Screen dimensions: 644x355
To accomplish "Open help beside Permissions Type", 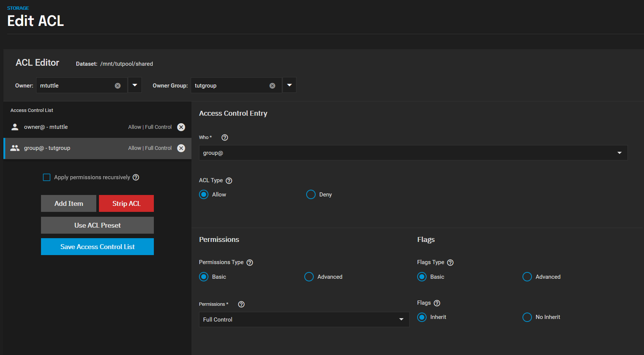I will pyautogui.click(x=250, y=262).
